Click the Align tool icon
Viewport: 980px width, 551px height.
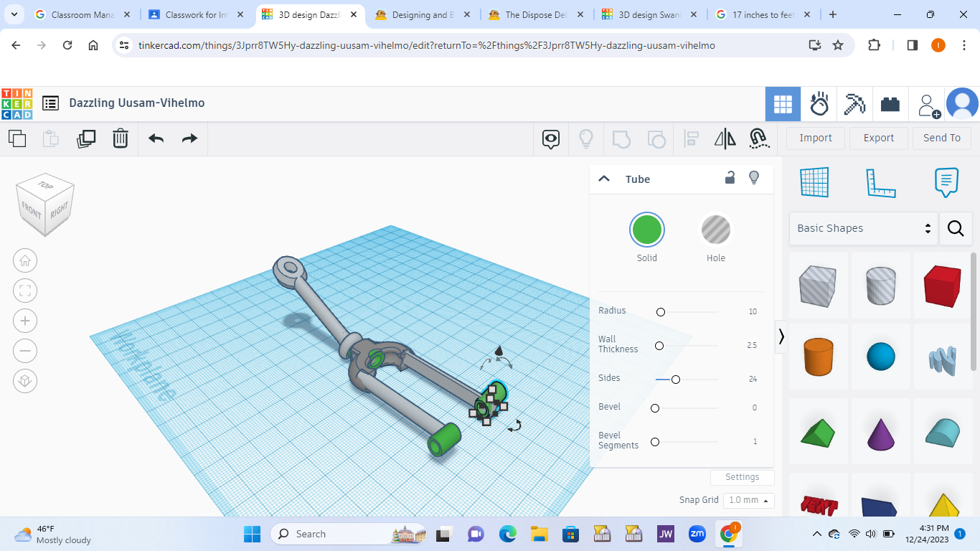[691, 138]
